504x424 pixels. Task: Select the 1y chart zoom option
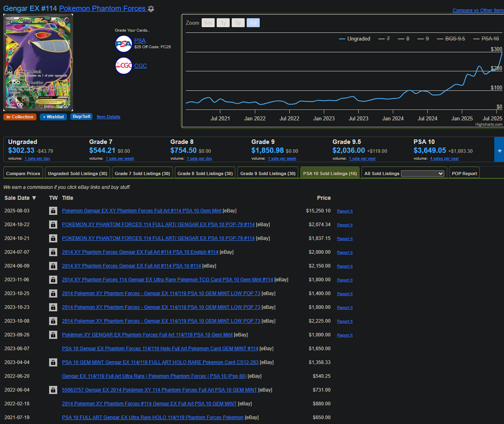coord(223,23)
